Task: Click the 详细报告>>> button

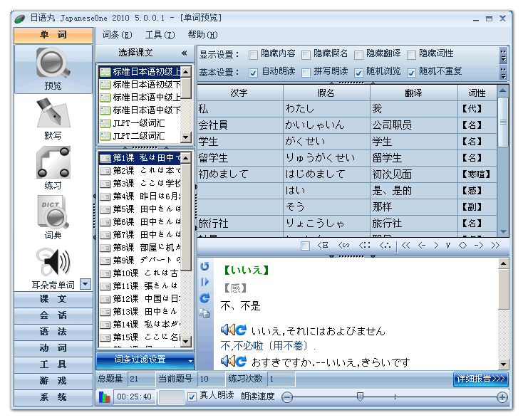Action: point(480,379)
